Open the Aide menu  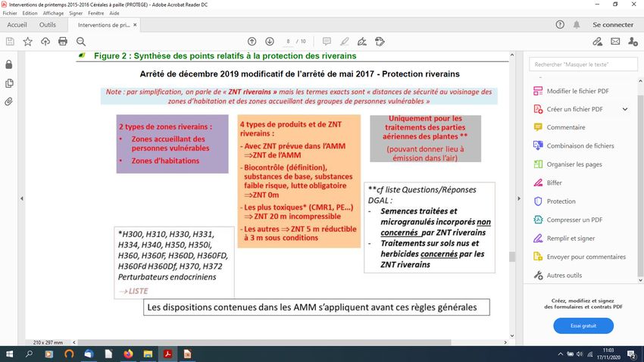click(x=114, y=13)
